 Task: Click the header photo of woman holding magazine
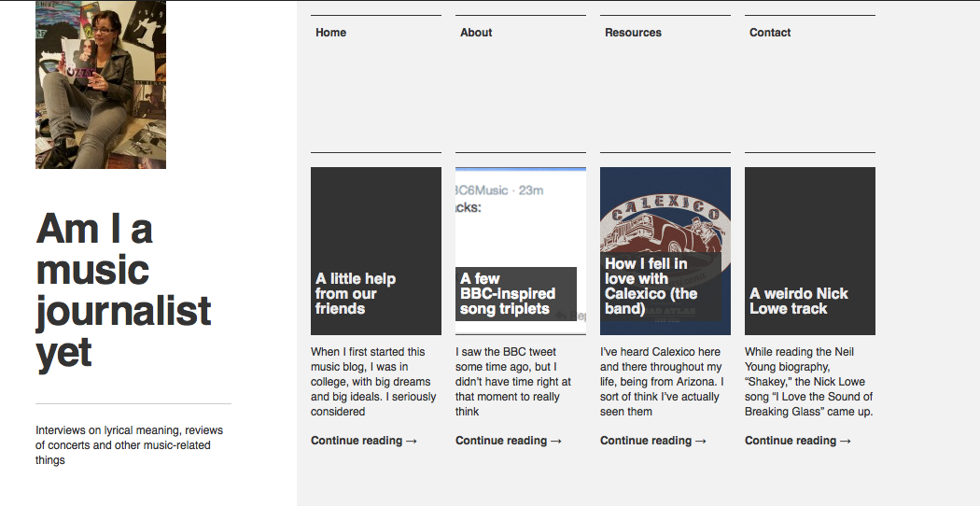(101, 85)
